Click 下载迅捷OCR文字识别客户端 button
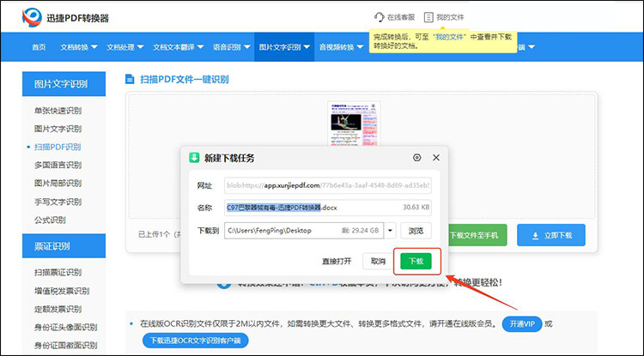644x356 pixels. click(196, 341)
